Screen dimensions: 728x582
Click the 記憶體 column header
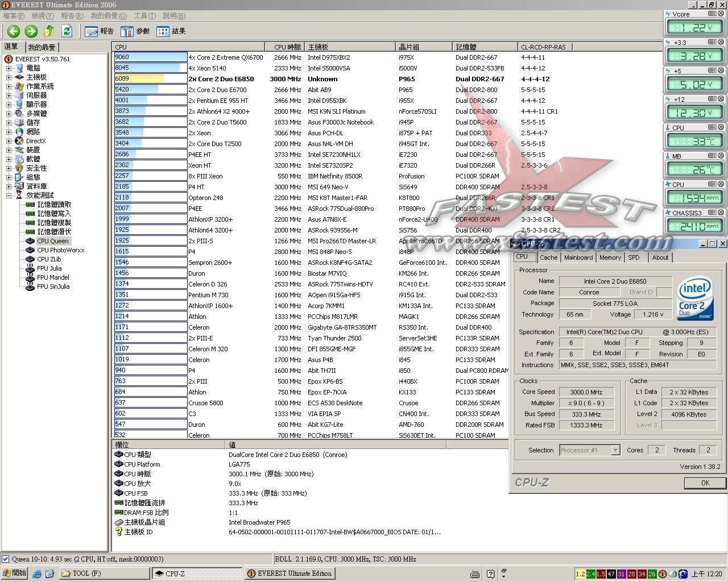[485, 47]
